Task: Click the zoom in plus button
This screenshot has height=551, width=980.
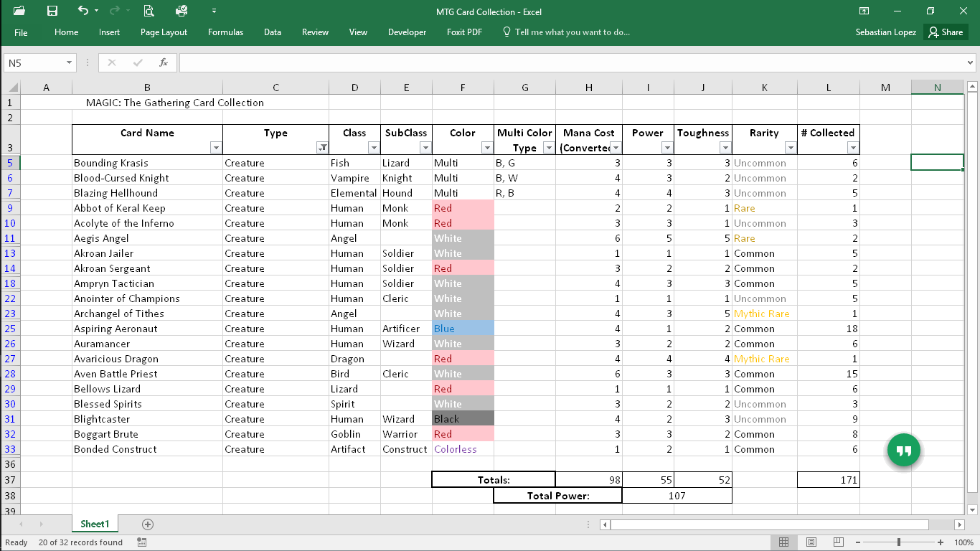Action: point(941,542)
